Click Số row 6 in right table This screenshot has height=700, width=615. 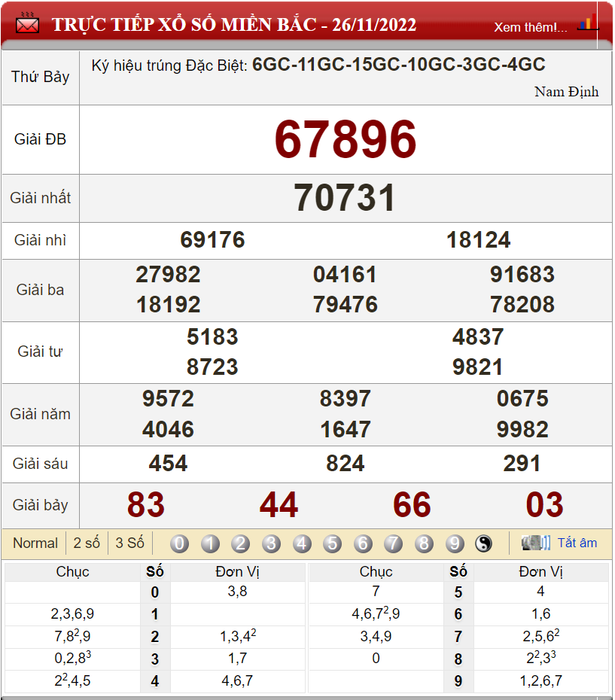click(458, 614)
